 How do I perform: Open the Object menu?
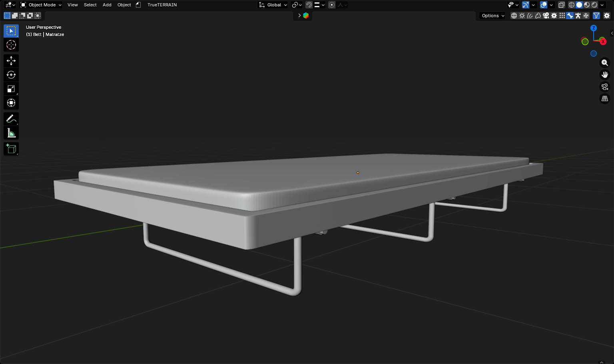pos(124,5)
